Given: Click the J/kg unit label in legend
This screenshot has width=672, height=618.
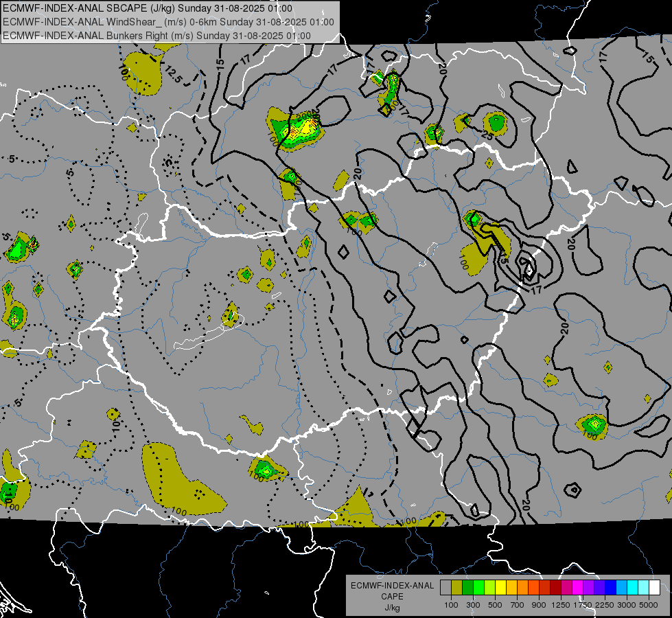Looking at the screenshot, I should (x=392, y=608).
